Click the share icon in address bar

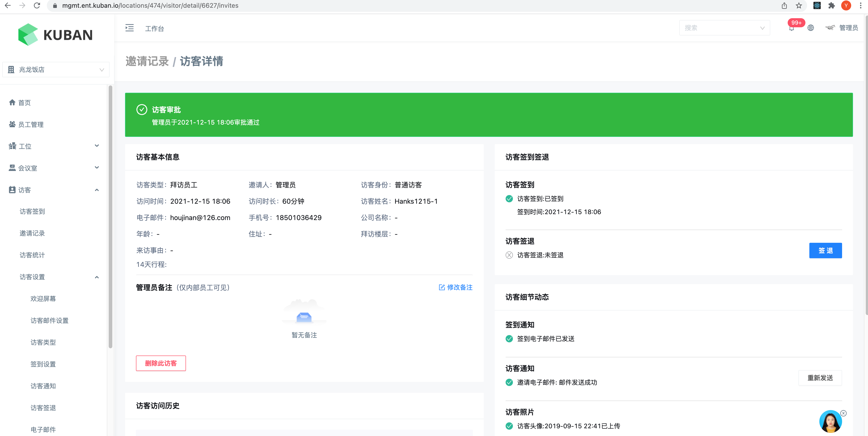point(784,5)
